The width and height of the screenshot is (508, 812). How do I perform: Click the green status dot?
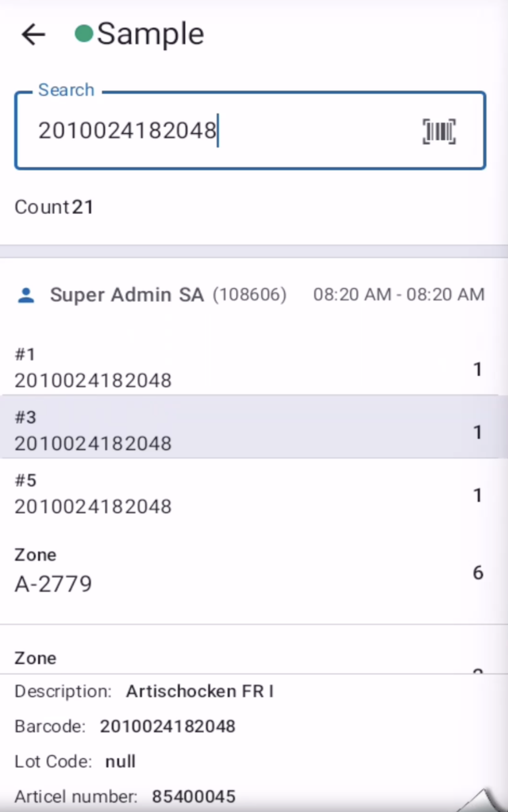click(84, 33)
